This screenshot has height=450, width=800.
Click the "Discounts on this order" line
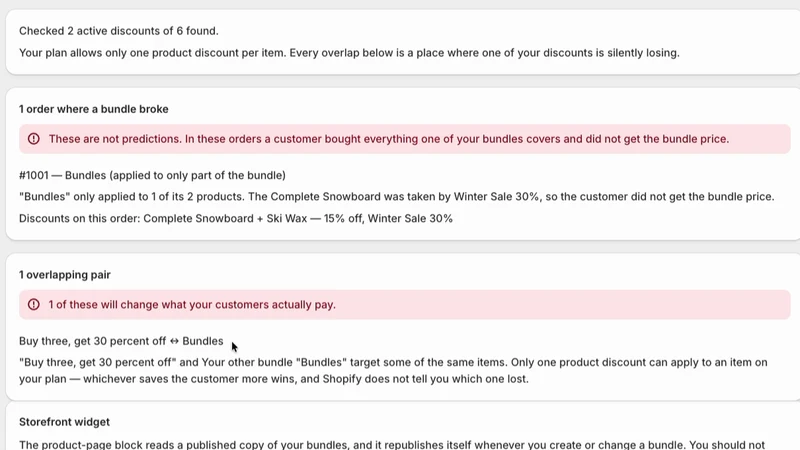(236, 218)
